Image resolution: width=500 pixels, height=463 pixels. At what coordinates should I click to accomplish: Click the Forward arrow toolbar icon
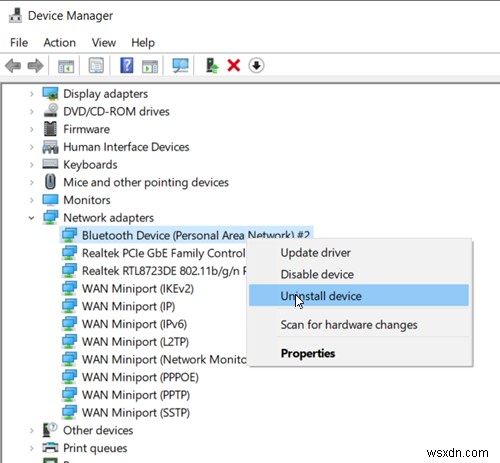(35, 66)
